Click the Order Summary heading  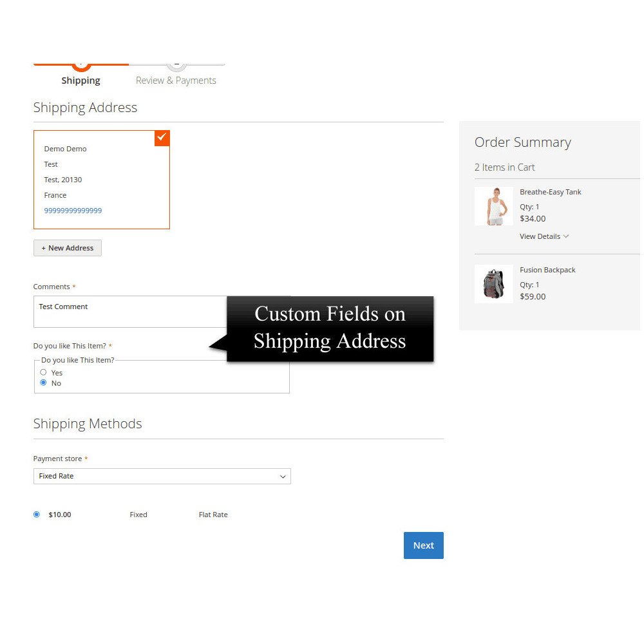point(523,142)
